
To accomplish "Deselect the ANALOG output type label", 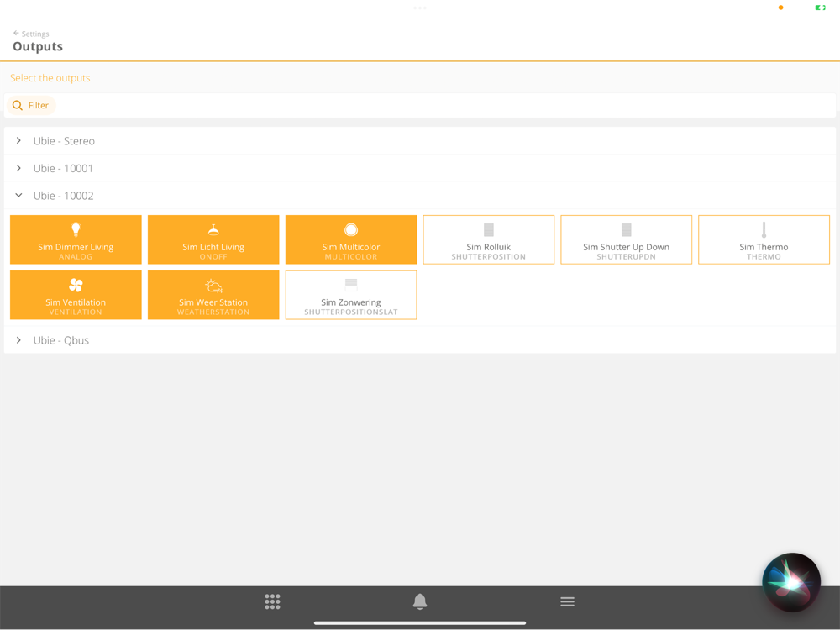I will tap(76, 257).
